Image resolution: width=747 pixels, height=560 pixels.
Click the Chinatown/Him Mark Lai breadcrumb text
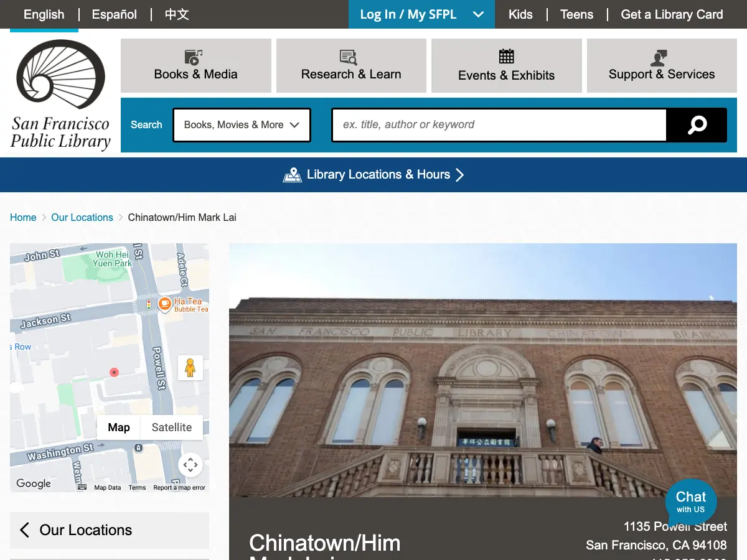pos(182,218)
